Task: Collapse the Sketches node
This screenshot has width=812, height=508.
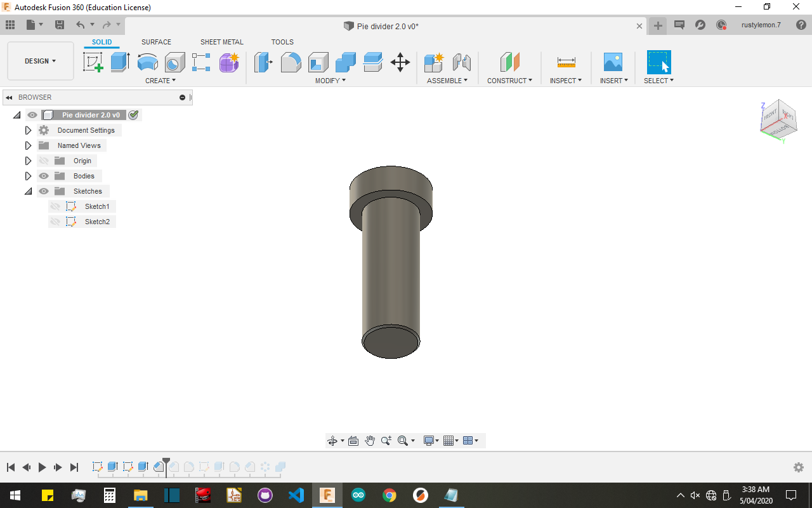Action: tap(28, 191)
